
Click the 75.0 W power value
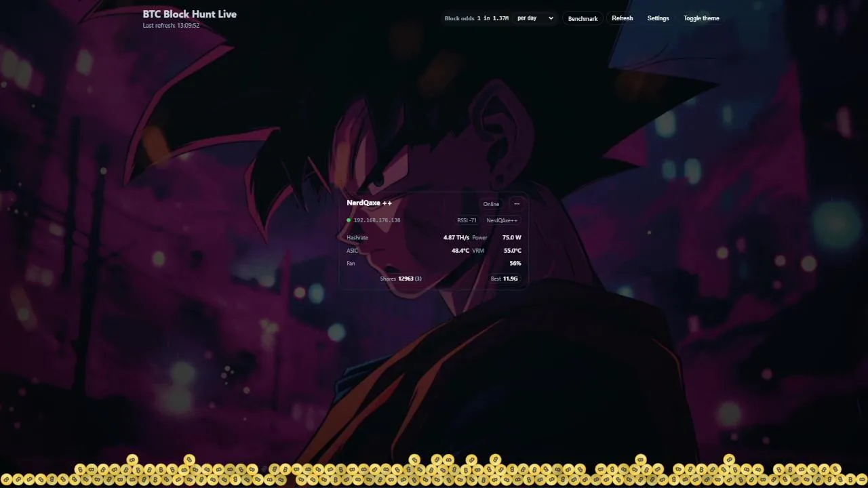coord(512,238)
